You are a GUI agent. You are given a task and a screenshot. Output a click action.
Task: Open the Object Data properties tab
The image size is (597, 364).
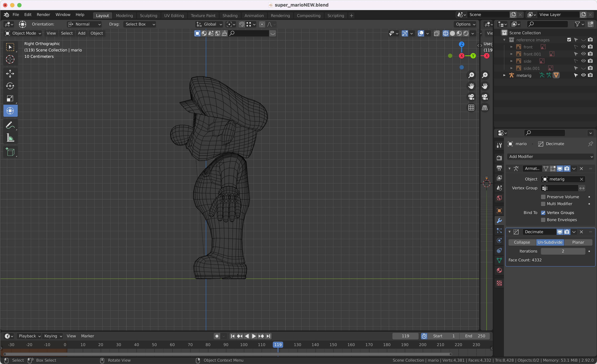(499, 260)
